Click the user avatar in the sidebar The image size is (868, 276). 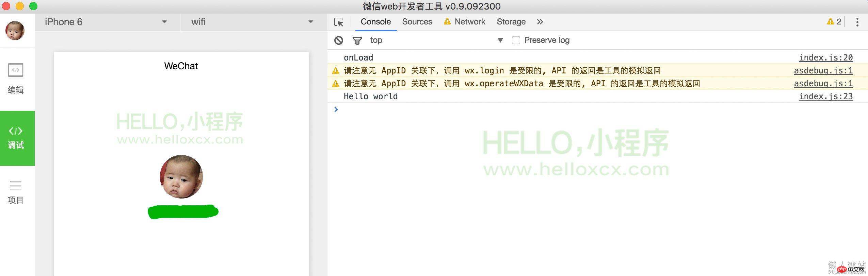15,31
